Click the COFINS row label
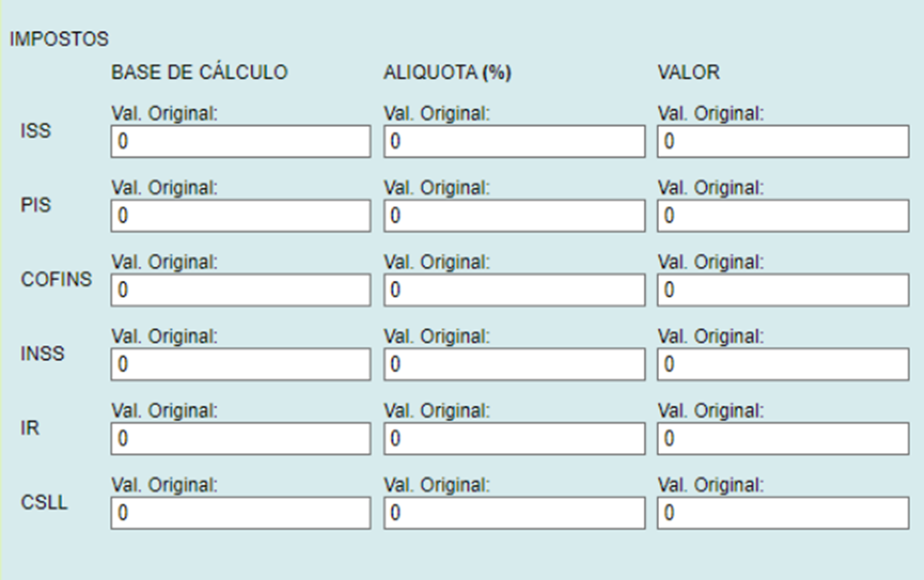 56,279
